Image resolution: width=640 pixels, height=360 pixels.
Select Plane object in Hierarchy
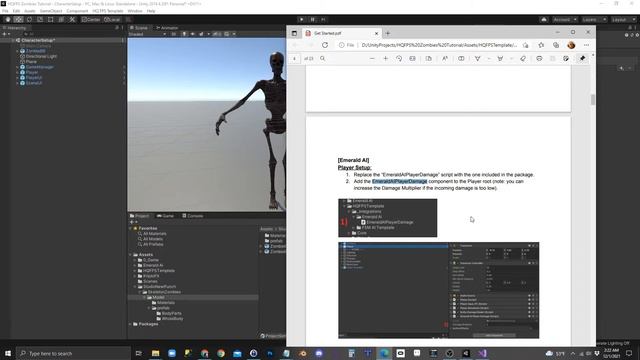click(31, 62)
